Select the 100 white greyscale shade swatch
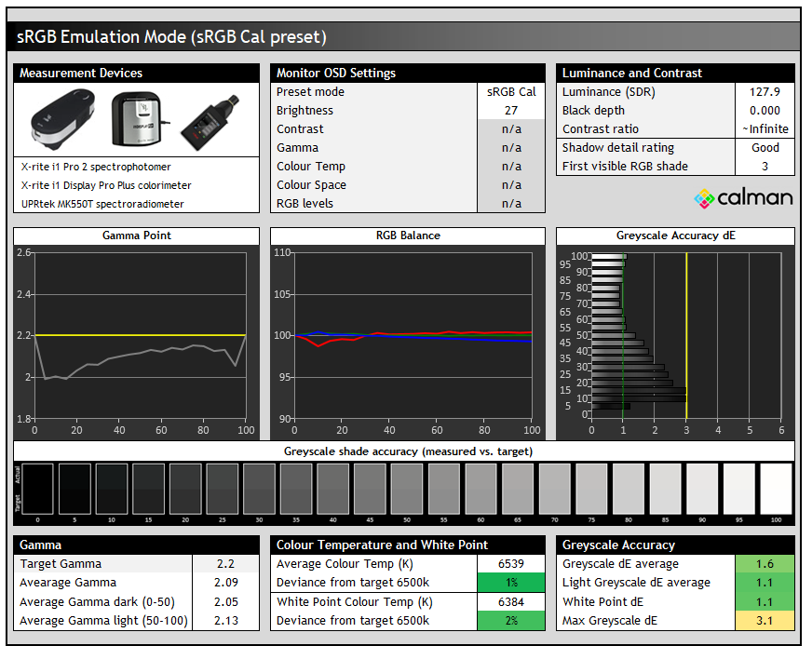812x646 pixels. (x=776, y=489)
